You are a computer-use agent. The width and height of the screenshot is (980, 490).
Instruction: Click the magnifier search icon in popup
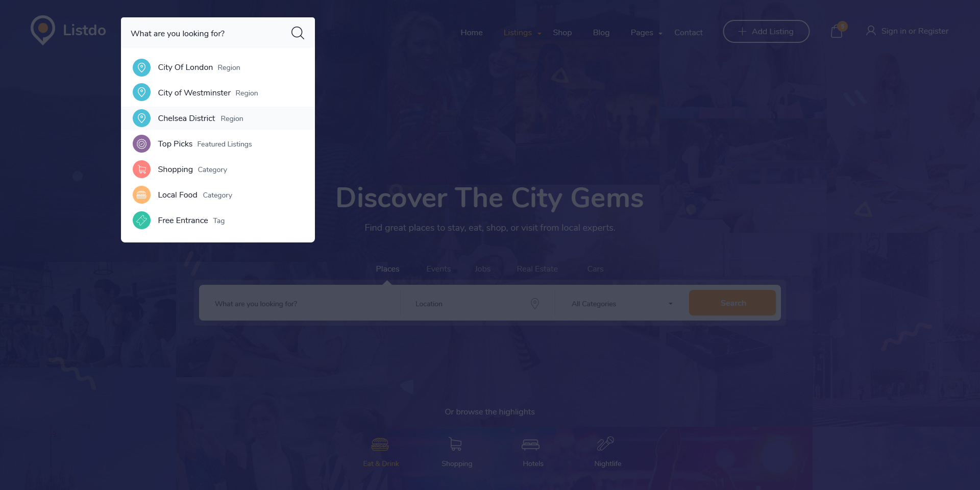point(298,33)
